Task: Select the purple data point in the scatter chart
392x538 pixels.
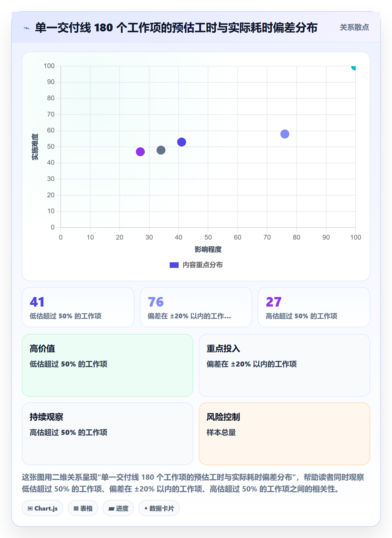Action: click(140, 152)
